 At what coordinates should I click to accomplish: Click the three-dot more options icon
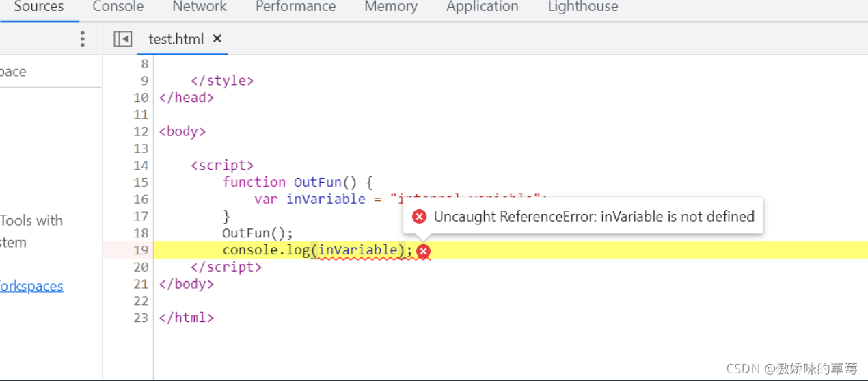coord(83,38)
